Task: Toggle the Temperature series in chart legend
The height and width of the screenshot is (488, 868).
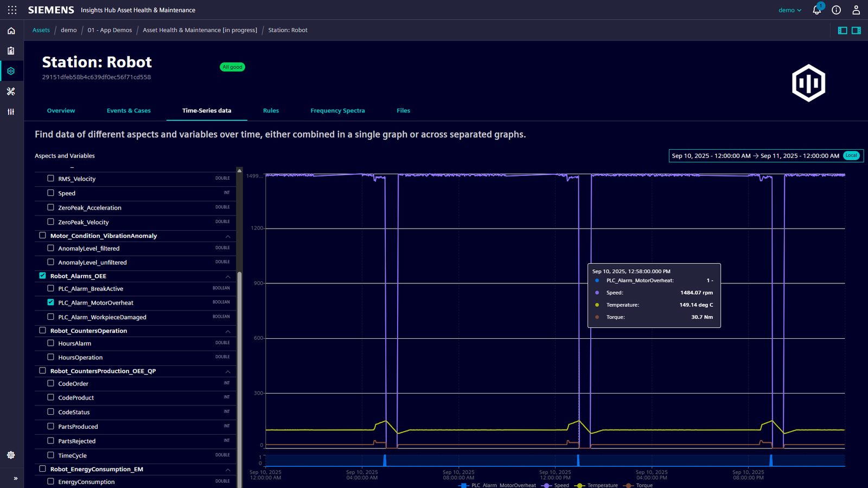Action: 597,485
